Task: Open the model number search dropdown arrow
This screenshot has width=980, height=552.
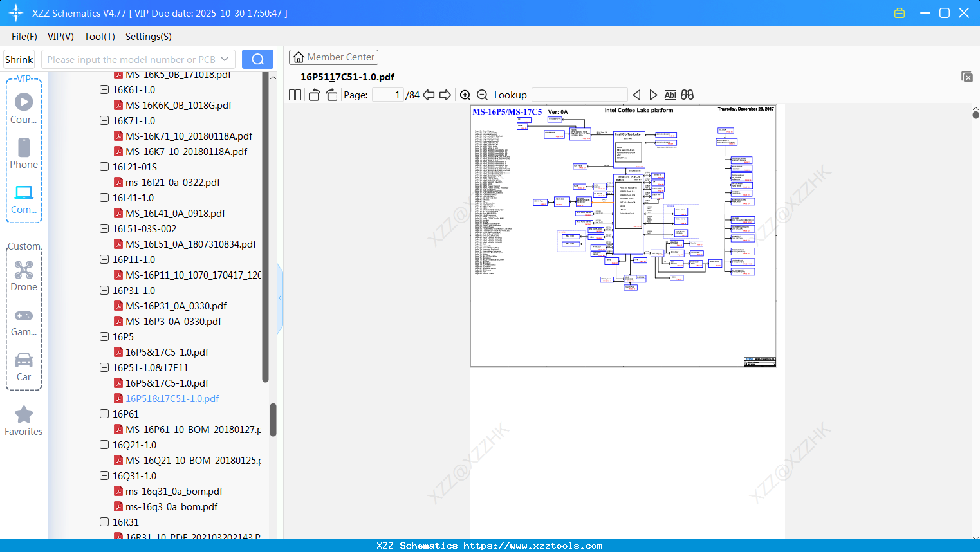Action: 225,59
